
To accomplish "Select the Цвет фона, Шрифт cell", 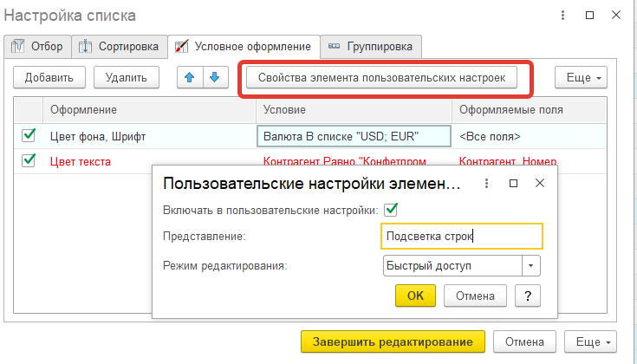I will point(149,137).
